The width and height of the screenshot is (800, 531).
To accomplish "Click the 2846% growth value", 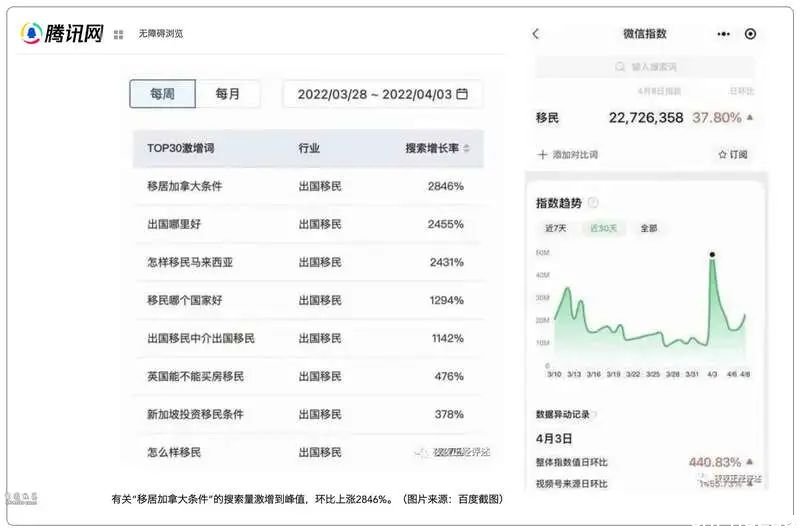I will coord(445,186).
